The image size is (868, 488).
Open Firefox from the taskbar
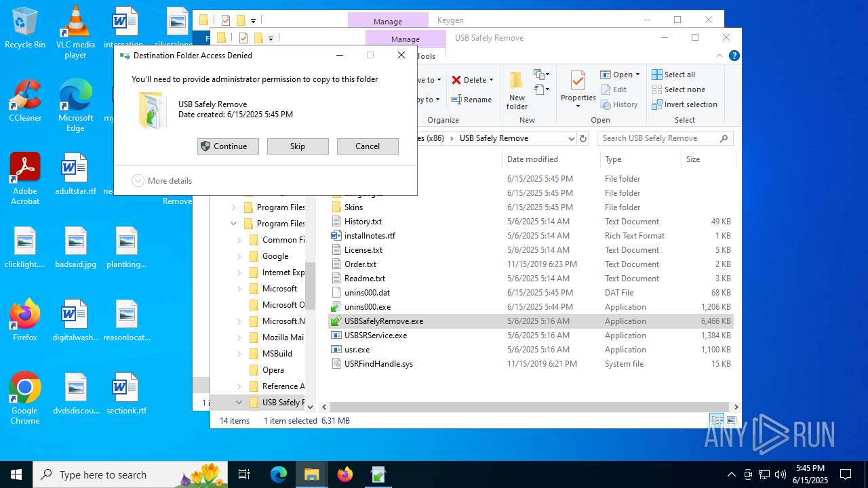[344, 474]
